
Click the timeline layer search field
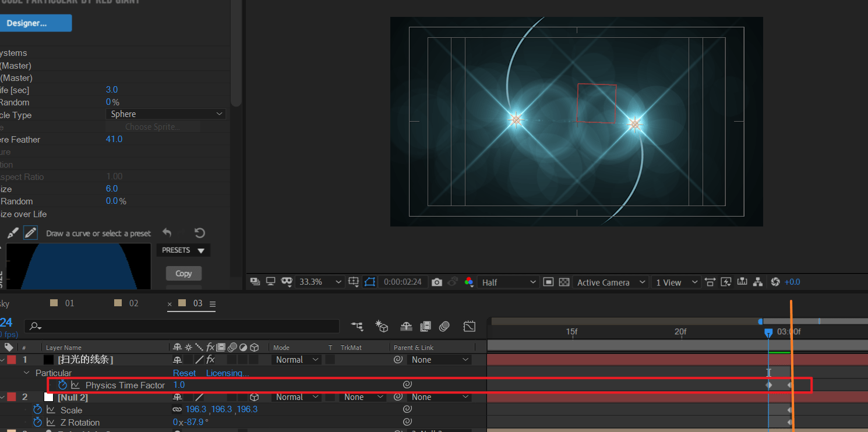[x=182, y=326]
